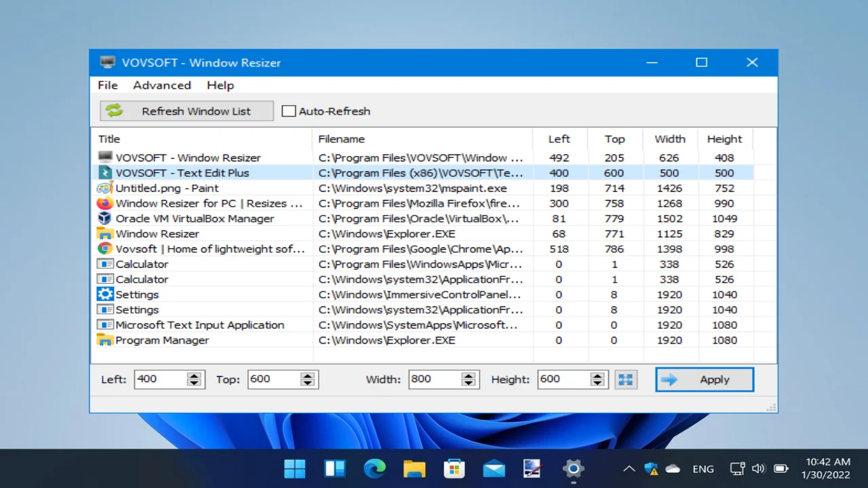
Task: Click the Refresh Window List button
Action: click(x=186, y=111)
